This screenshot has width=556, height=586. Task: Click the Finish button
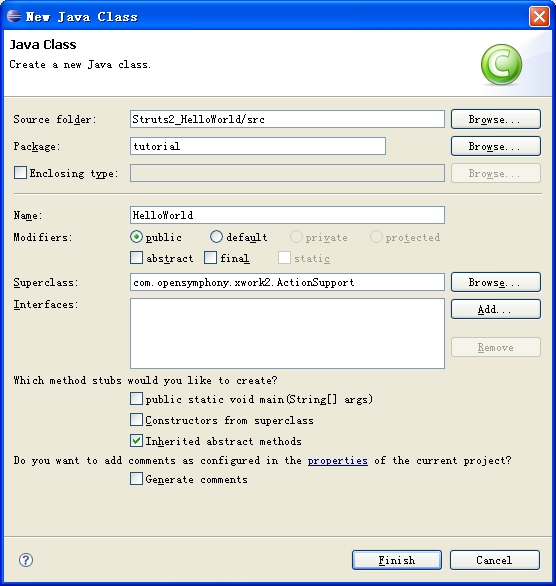click(x=397, y=560)
